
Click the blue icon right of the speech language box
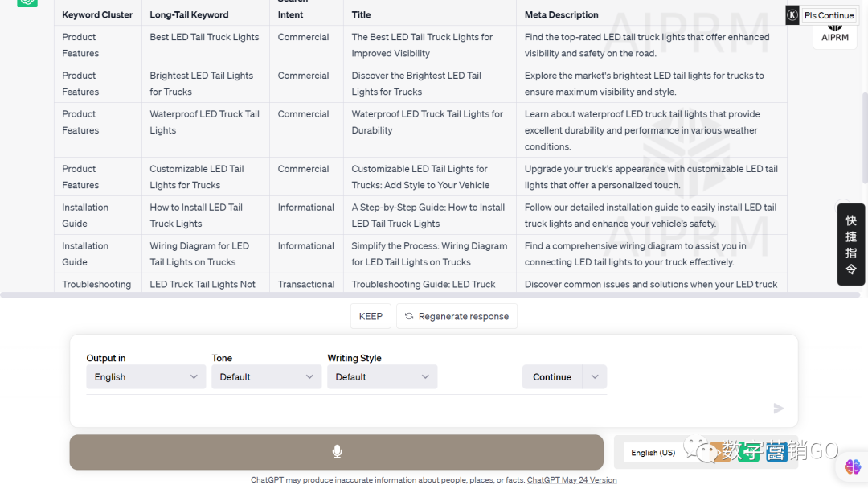(x=776, y=453)
